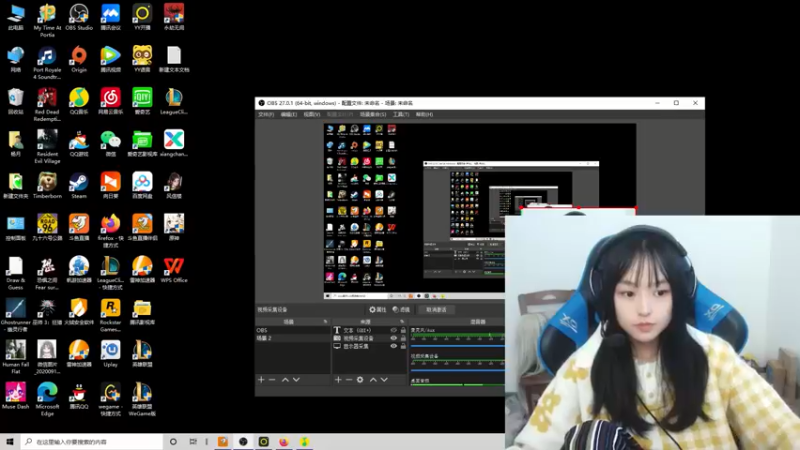
Task: Click the taskbar search box
Action: click(x=92, y=442)
